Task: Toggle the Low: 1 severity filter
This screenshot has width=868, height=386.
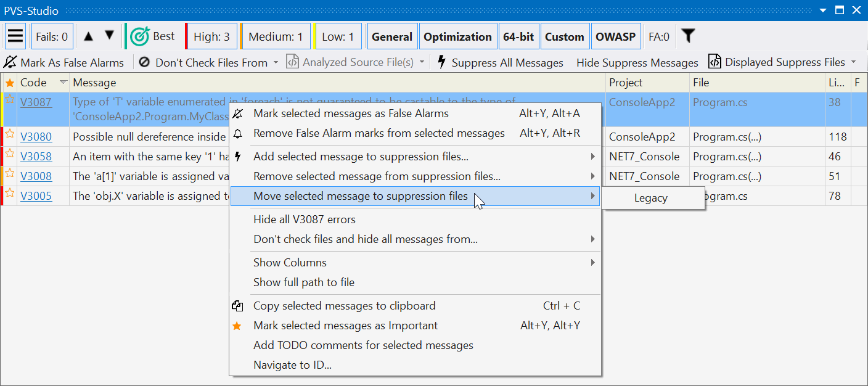Action: pyautogui.click(x=338, y=37)
